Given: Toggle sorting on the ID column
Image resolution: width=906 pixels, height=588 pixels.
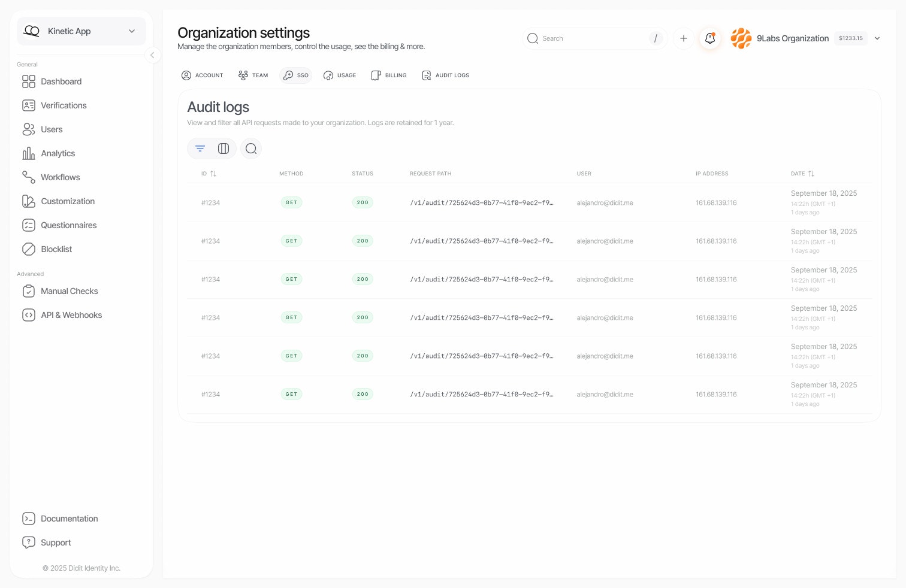Looking at the screenshot, I should tap(213, 173).
